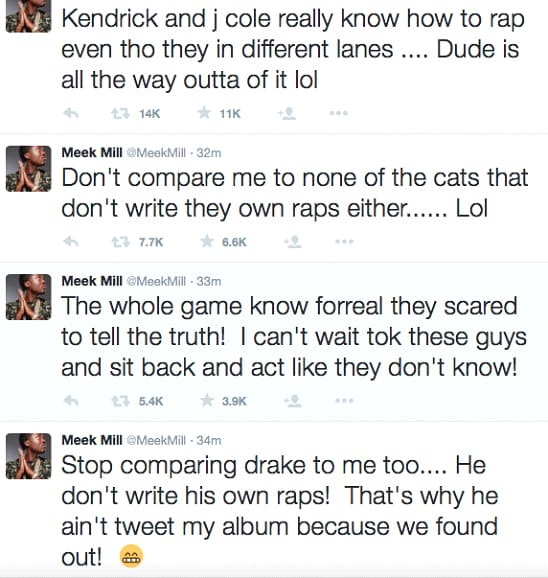
Task: Open Meek Mill avatar on 34m tweet
Action: [x=28, y=456]
